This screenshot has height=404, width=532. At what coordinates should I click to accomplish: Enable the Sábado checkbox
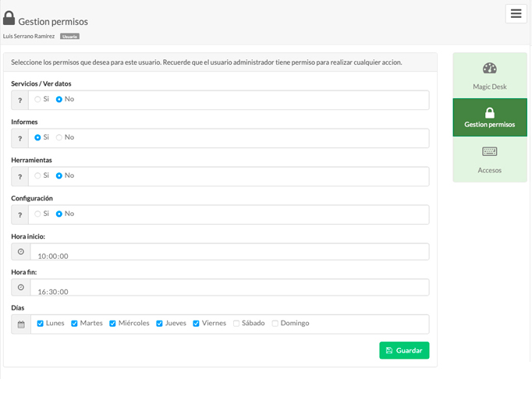pos(236,323)
